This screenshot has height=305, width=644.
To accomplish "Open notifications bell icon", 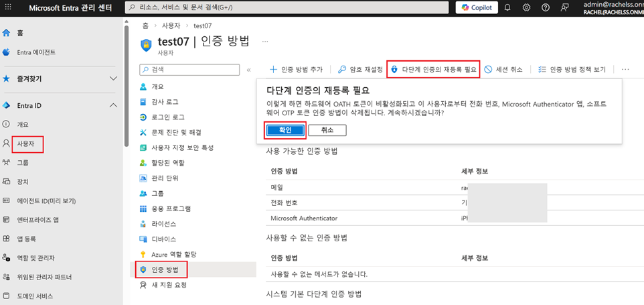I will point(507,7).
